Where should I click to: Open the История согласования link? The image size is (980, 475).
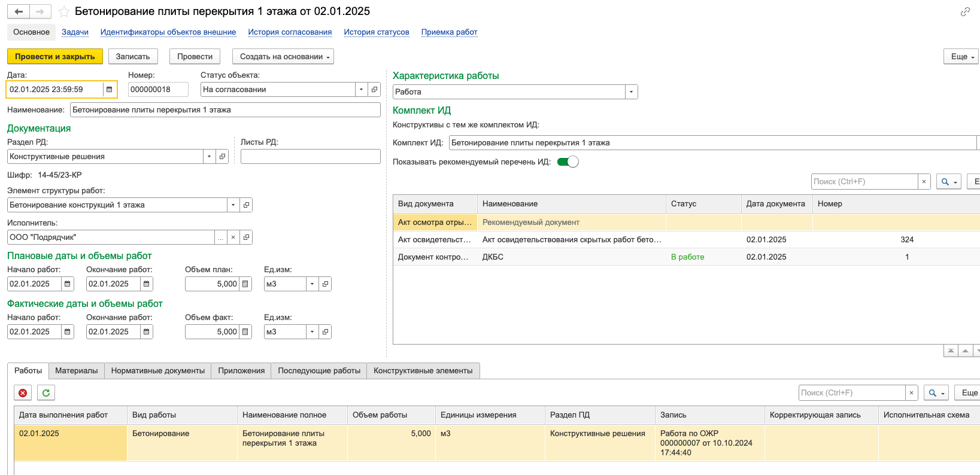point(290,32)
